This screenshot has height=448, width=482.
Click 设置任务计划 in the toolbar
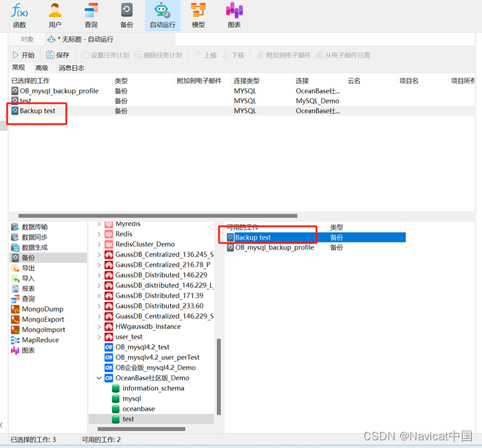tap(105, 55)
